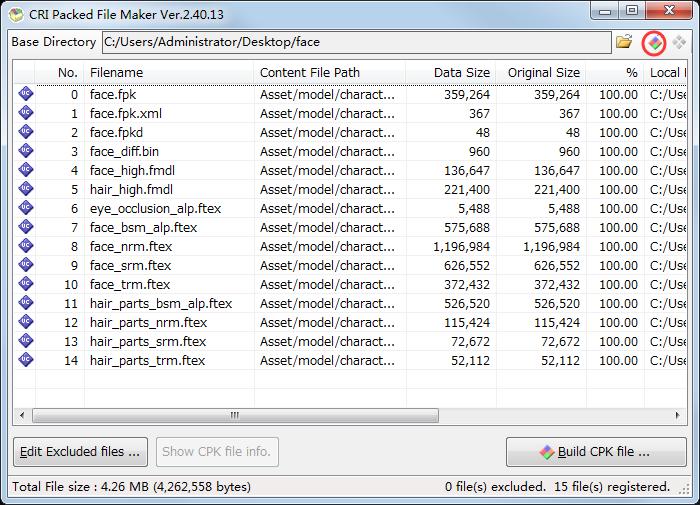Click the Base Directory path field
Image resolution: width=700 pixels, height=505 pixels.
[356, 42]
